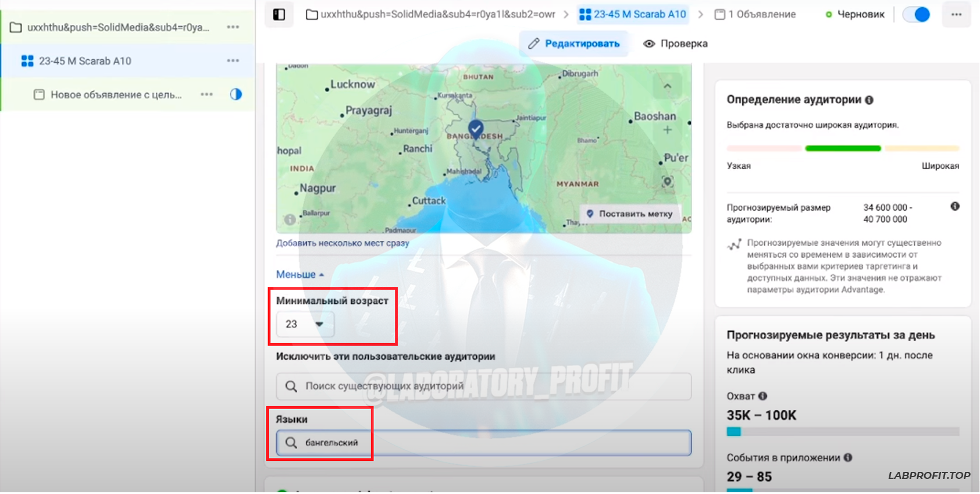This screenshot has height=494, width=980.
Task: Collapse options with Меньше
Action: point(300,275)
